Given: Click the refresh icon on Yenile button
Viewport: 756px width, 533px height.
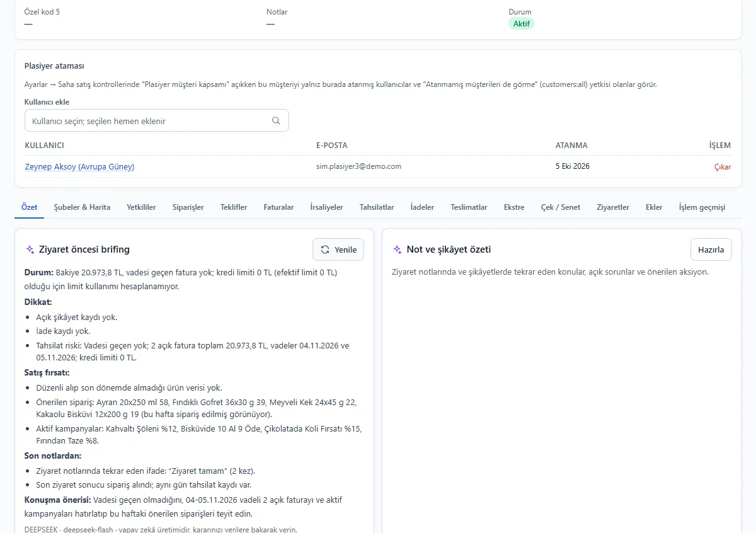Looking at the screenshot, I should 325,249.
